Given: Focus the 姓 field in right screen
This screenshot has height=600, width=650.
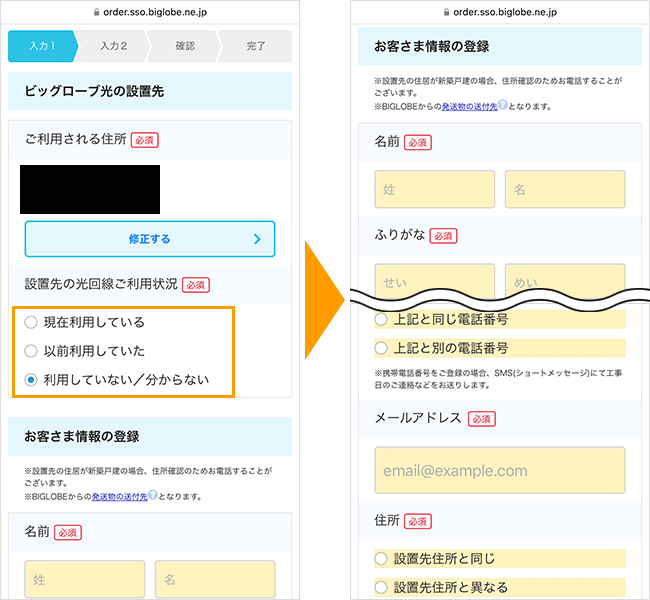Looking at the screenshot, I should pyautogui.click(x=435, y=189).
